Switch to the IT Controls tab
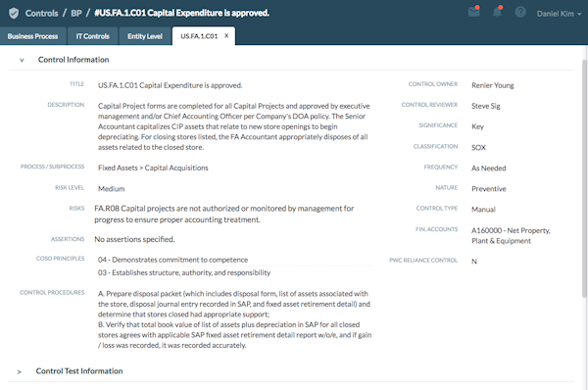Image resolution: width=588 pixels, height=390 pixels. click(93, 36)
